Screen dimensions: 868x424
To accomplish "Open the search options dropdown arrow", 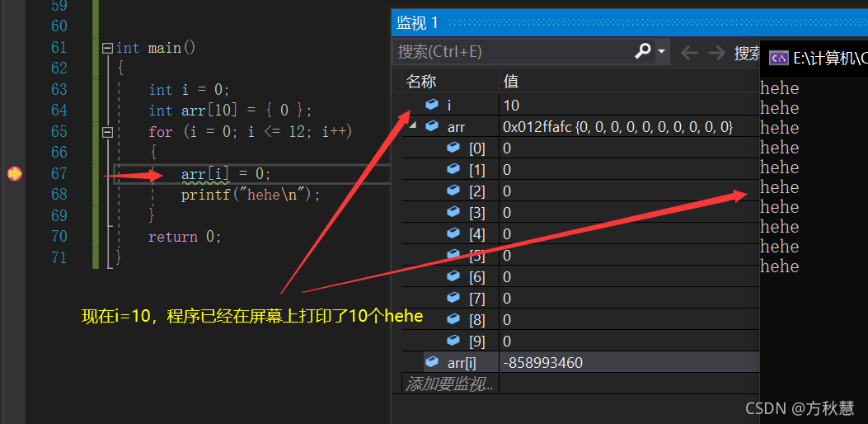I will tap(661, 52).
